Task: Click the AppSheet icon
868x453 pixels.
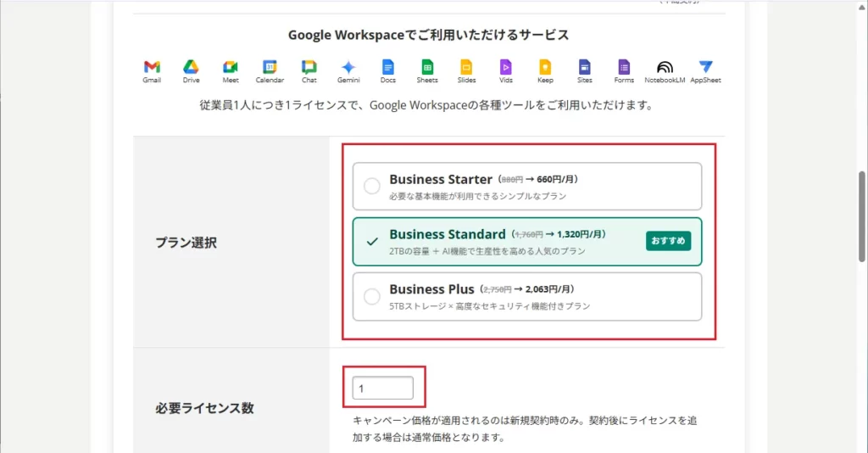Action: click(705, 67)
